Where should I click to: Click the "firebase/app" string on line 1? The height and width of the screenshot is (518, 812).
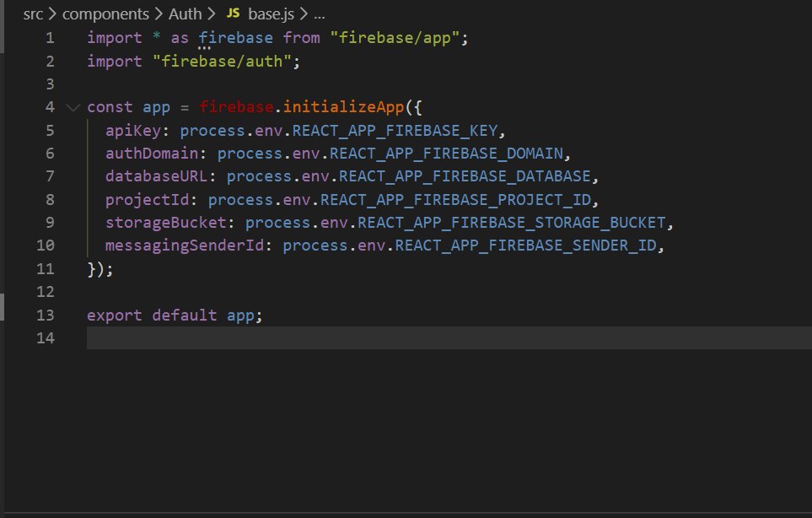395,38
